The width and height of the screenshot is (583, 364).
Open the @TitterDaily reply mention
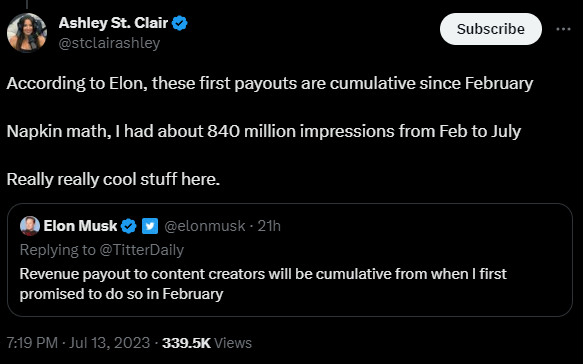click(x=141, y=250)
